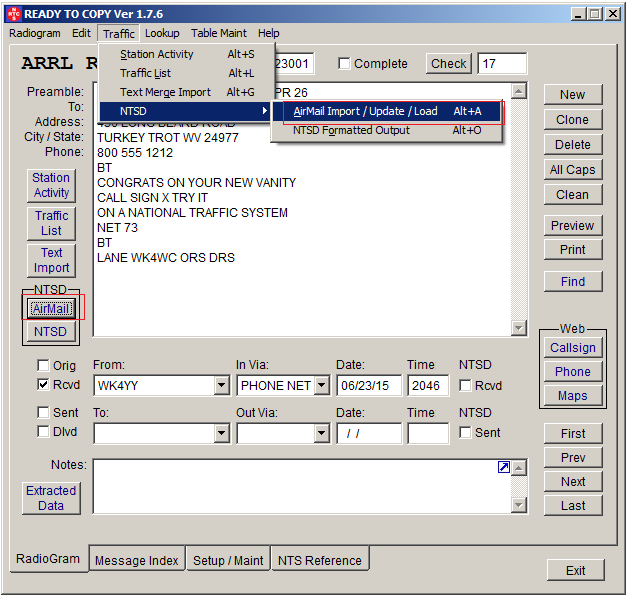This screenshot has width=627, height=597.
Task: Go to First record
Action: pyautogui.click(x=573, y=433)
